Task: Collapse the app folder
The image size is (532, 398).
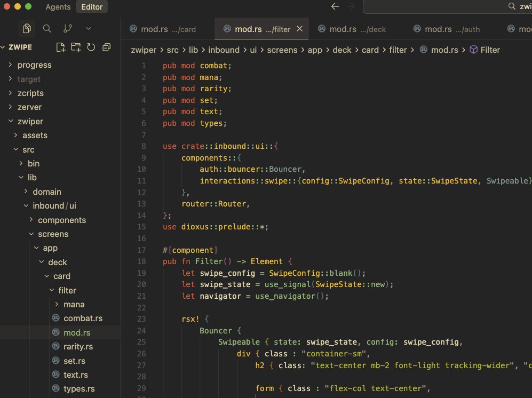Action: point(36,248)
